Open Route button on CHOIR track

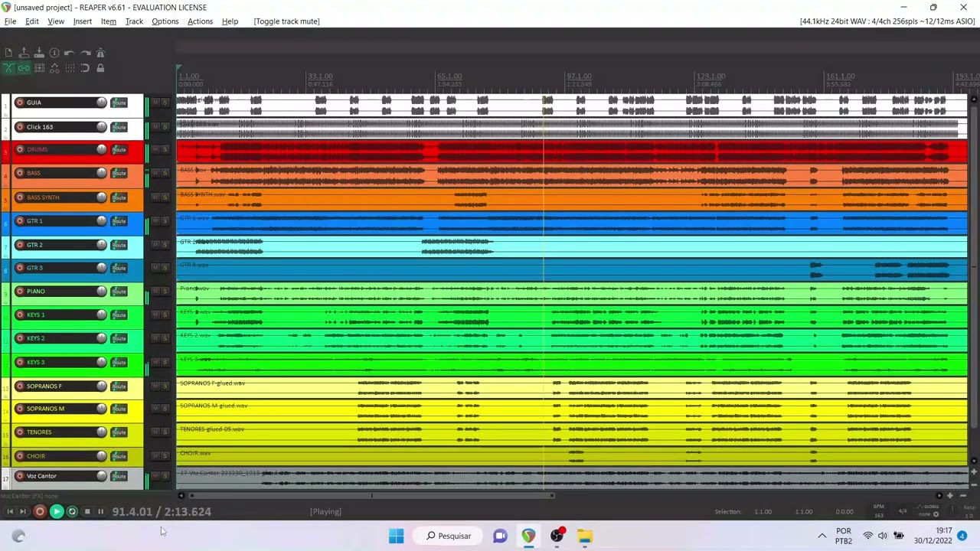coord(119,457)
